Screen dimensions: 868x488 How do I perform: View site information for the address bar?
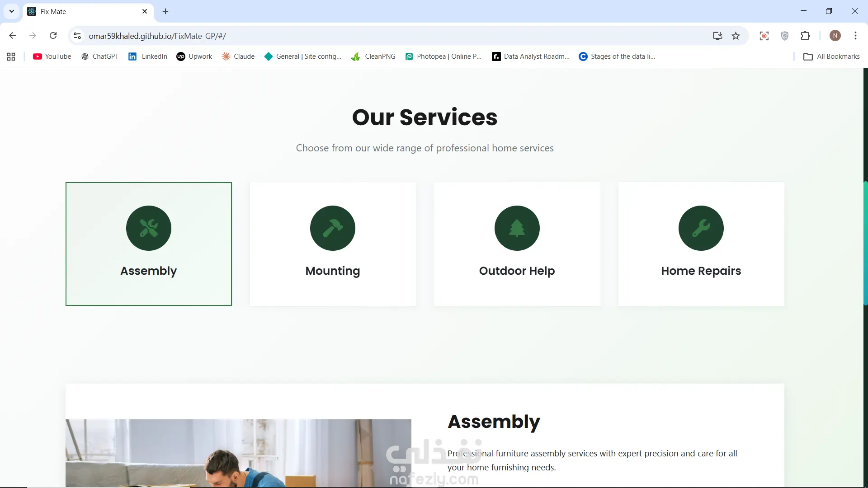click(x=77, y=36)
